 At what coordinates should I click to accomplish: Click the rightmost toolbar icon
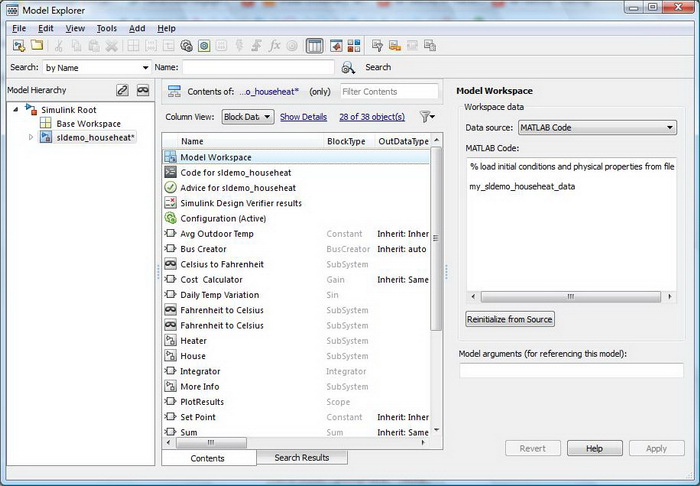point(430,46)
